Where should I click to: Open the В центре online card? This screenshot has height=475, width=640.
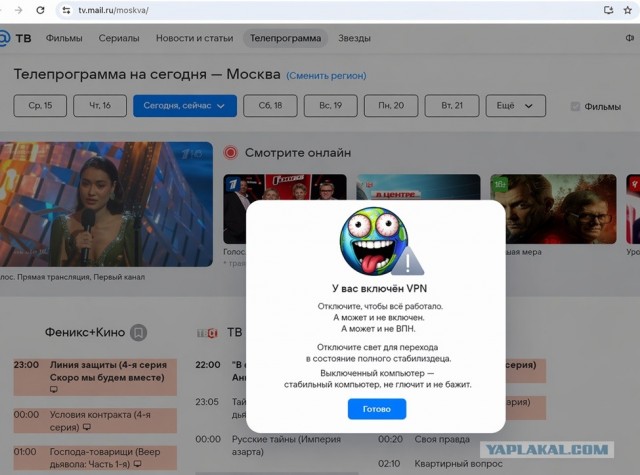418,187
